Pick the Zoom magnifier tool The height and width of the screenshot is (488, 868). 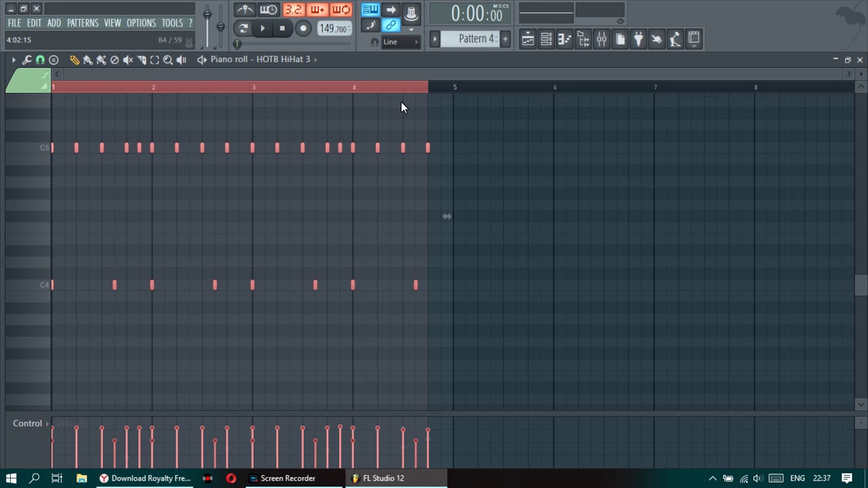pos(167,60)
